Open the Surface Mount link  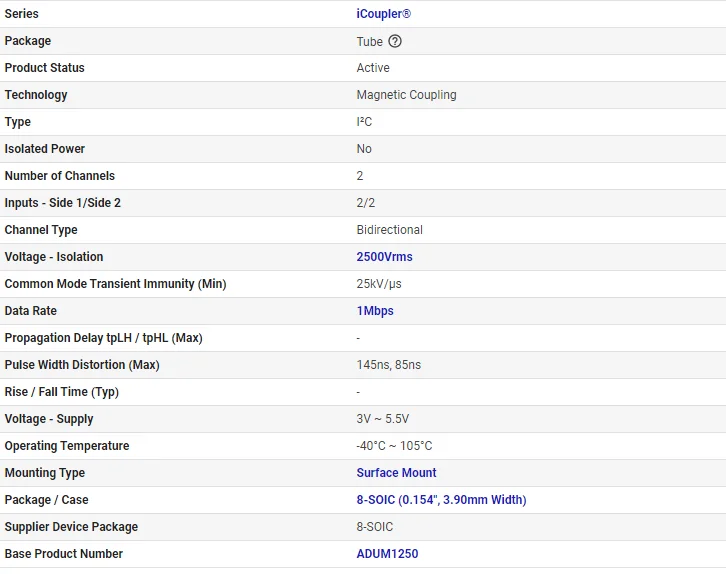tap(396, 473)
